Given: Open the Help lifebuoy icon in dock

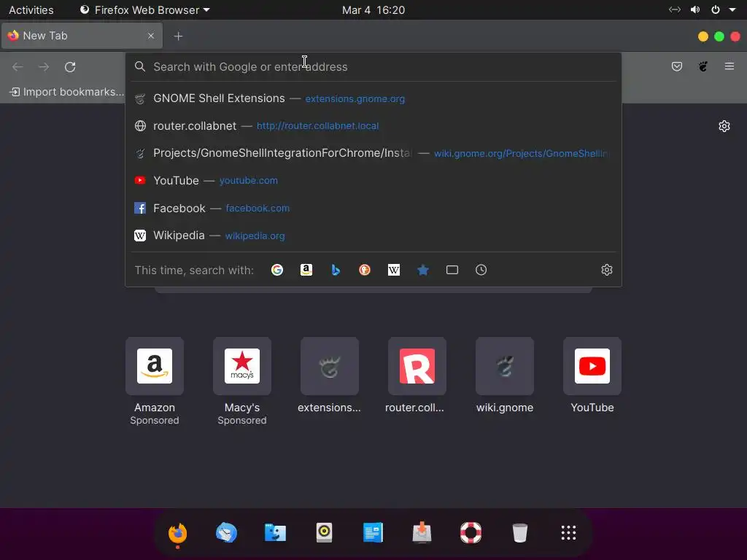Looking at the screenshot, I should click(471, 533).
